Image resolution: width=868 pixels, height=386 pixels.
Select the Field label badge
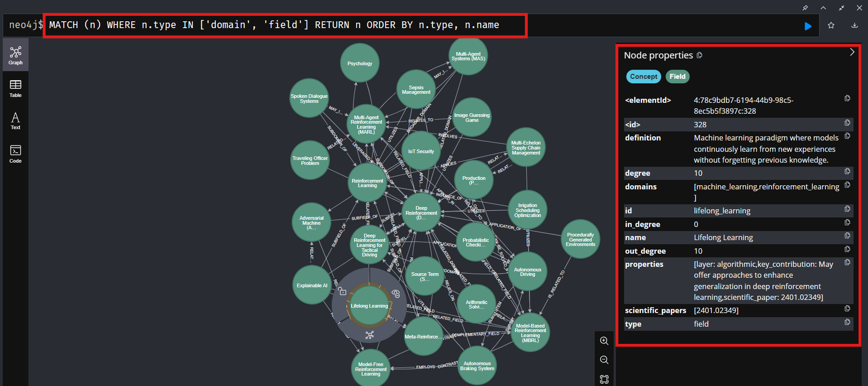point(677,77)
